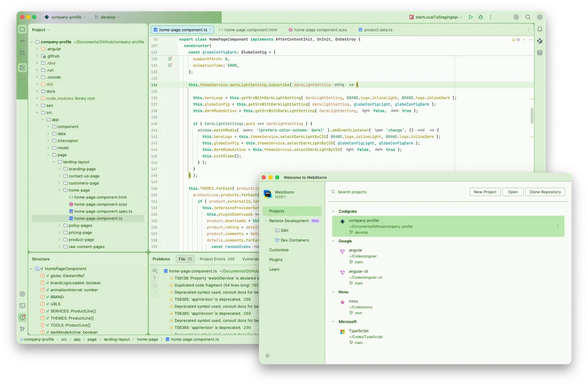Open the more run actions menu icon
The height and width of the screenshot is (386, 588).
click(x=490, y=17)
